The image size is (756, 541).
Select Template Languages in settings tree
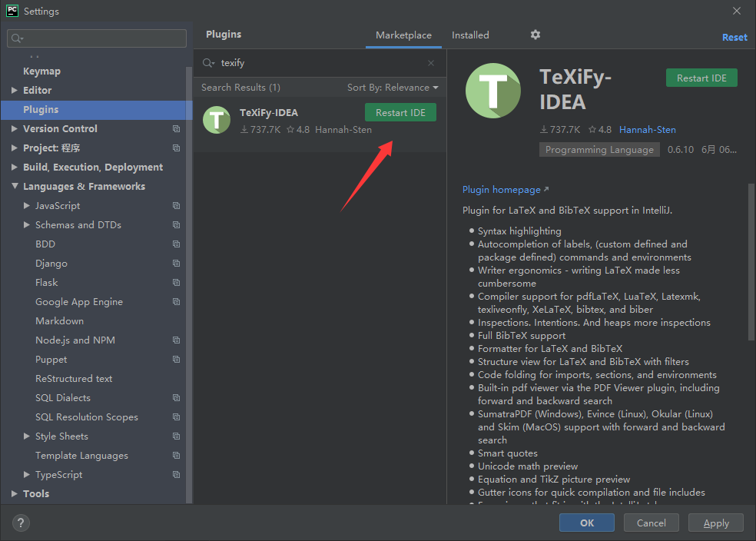click(81, 456)
